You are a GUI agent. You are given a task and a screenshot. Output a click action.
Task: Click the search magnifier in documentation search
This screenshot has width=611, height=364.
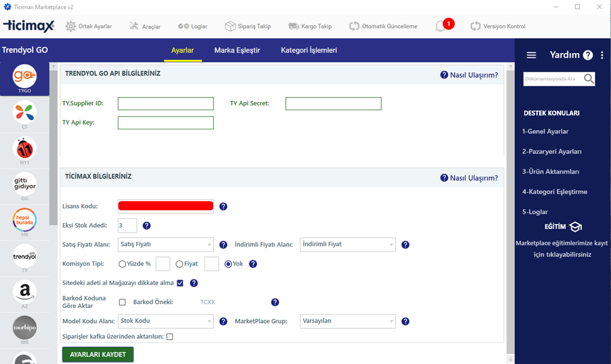tap(589, 78)
